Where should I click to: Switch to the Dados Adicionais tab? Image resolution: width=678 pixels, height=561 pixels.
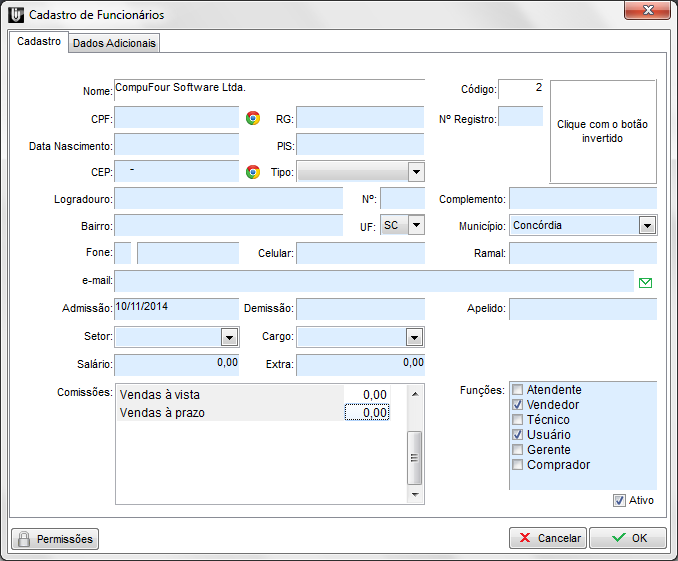tap(115, 43)
